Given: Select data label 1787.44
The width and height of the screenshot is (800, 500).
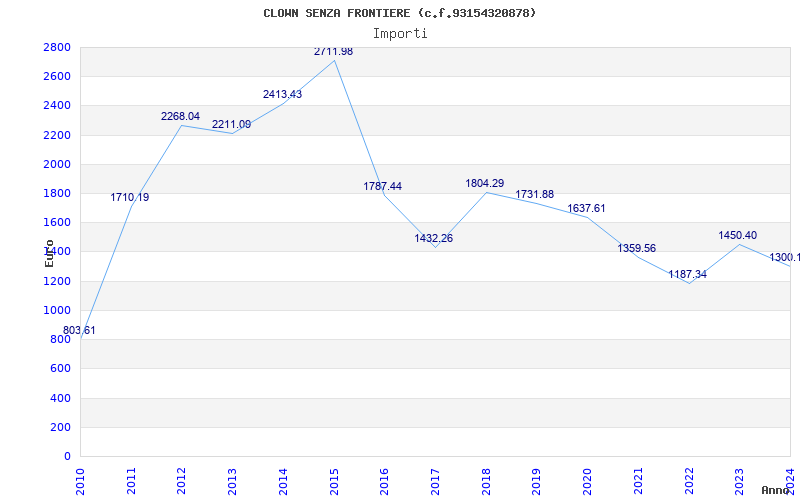Looking at the screenshot, I should pos(382,186).
